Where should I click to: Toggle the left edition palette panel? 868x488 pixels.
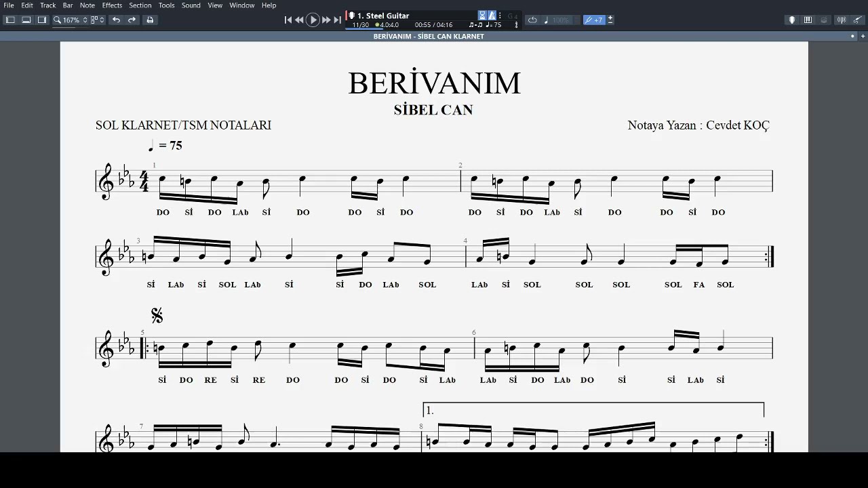[x=10, y=20]
